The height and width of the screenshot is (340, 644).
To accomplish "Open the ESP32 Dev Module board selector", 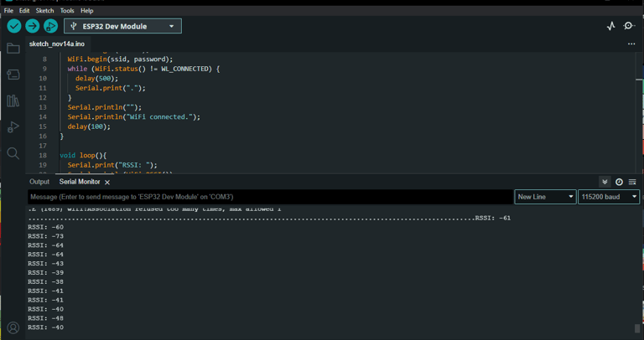I will point(122,26).
